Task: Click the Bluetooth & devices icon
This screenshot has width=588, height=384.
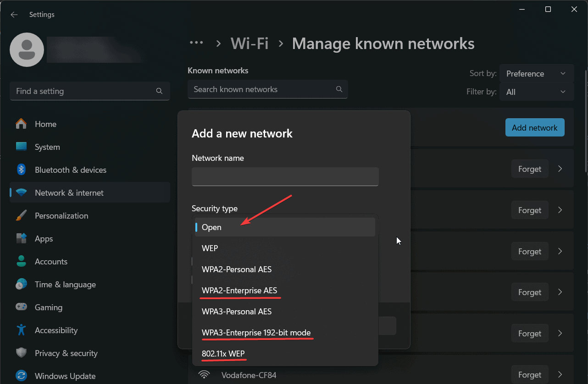Action: pyautogui.click(x=21, y=170)
